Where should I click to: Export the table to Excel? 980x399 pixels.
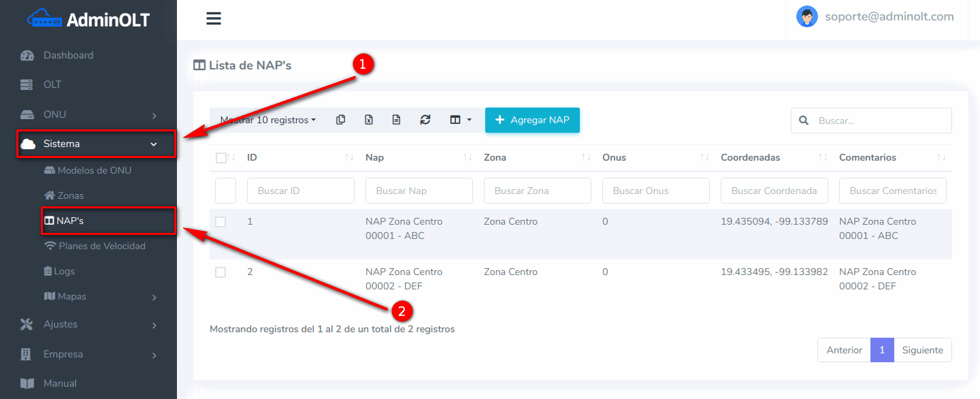368,120
